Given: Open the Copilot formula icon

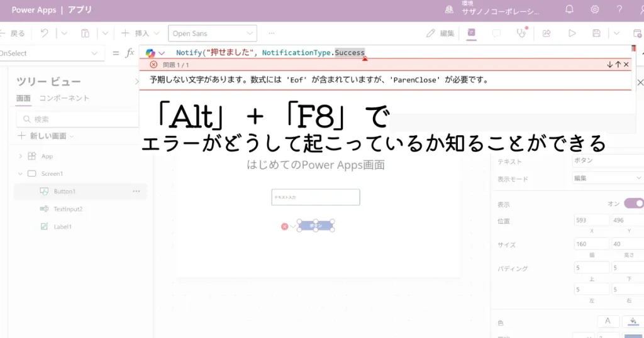Looking at the screenshot, I should [150, 53].
